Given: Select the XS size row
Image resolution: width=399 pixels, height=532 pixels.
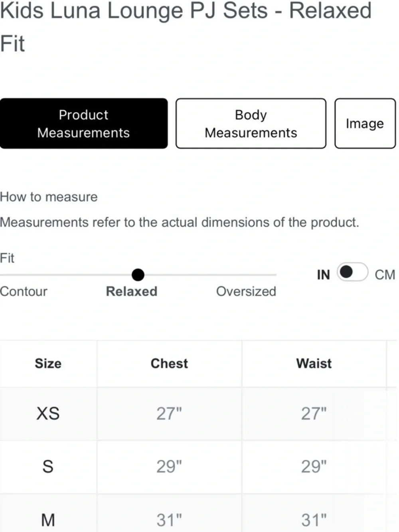Looking at the screenshot, I should pyautogui.click(x=198, y=414).
